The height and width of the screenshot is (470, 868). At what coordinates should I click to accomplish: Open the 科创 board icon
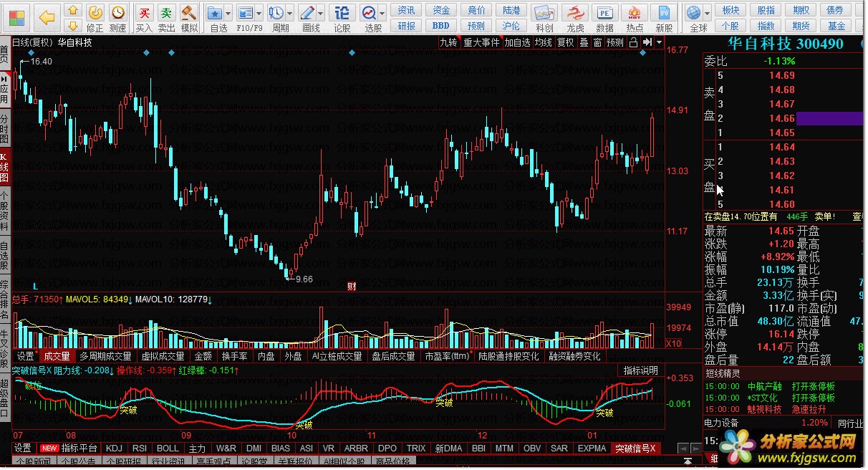(544, 12)
